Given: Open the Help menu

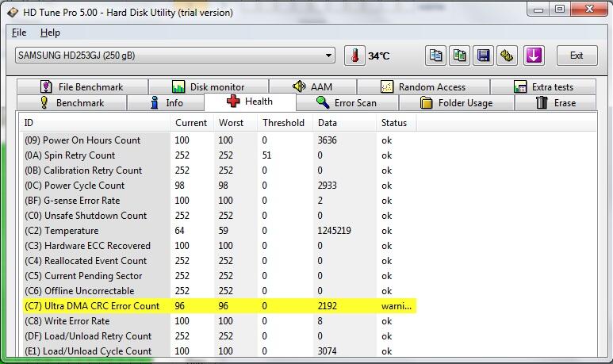Looking at the screenshot, I should tap(50, 33).
